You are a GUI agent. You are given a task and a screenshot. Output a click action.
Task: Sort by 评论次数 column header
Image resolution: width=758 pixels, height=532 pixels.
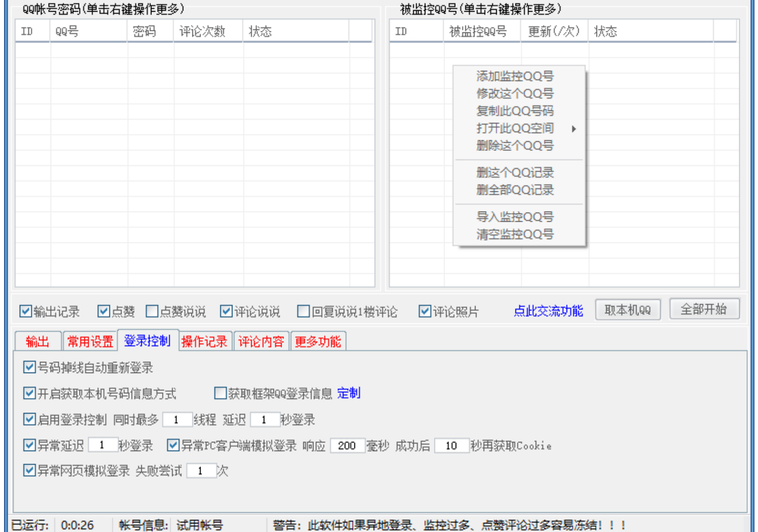(x=209, y=31)
